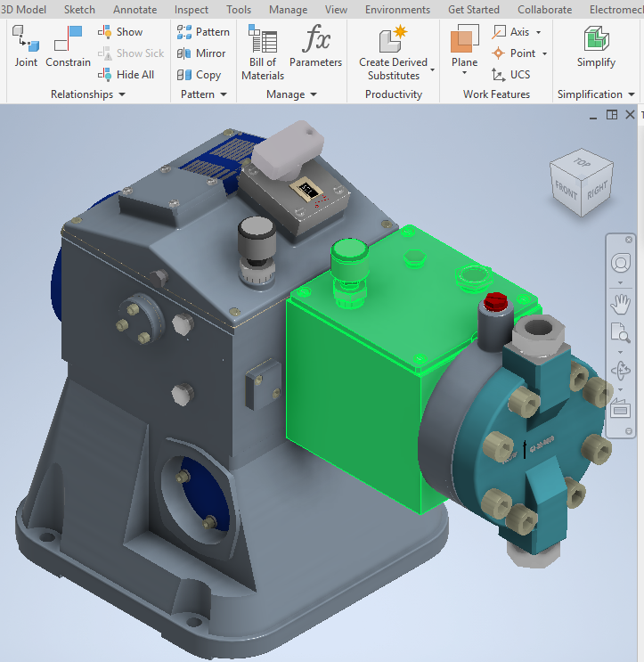
Task: Activate the Constrain tool
Action: (68, 45)
